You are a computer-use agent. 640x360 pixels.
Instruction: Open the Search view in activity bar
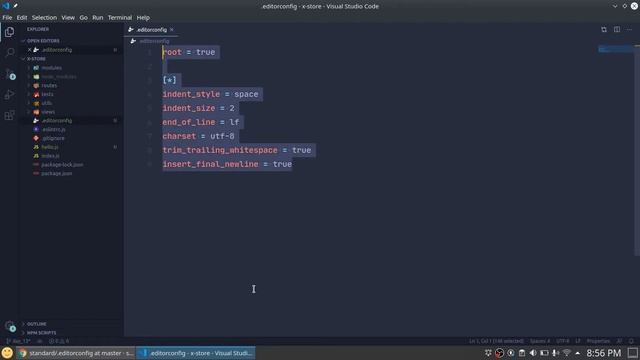9,53
